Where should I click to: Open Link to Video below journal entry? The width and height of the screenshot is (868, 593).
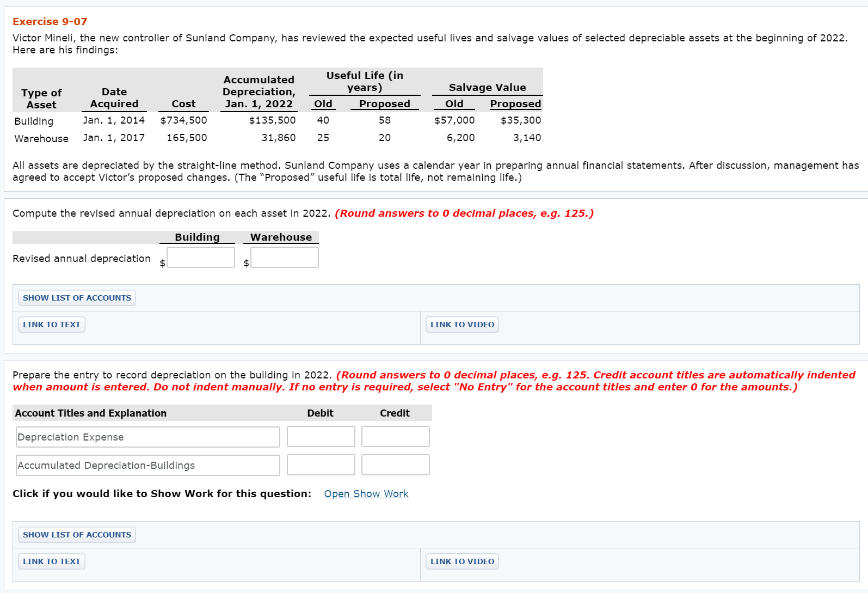click(462, 561)
